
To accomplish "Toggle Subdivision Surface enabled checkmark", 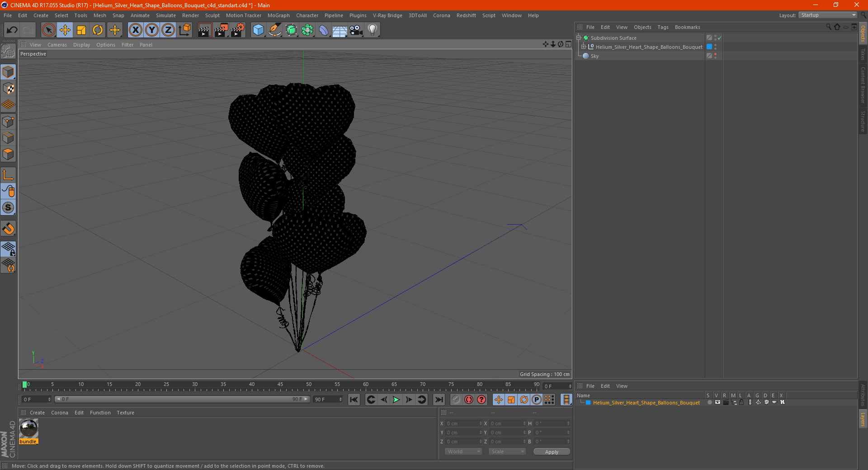I will (x=720, y=38).
